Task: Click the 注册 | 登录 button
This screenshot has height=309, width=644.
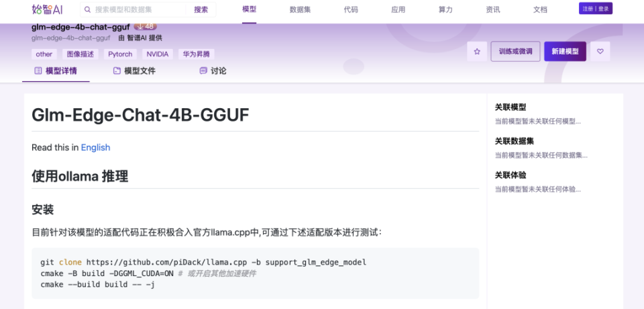Action: tap(596, 9)
